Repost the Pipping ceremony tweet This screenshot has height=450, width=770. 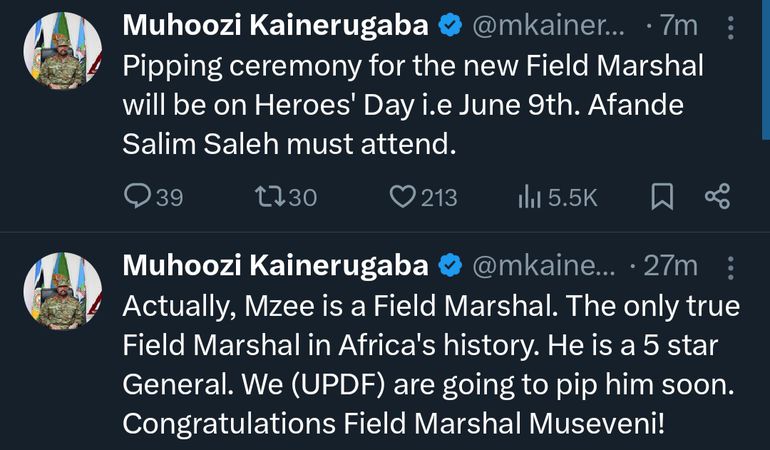tap(270, 198)
